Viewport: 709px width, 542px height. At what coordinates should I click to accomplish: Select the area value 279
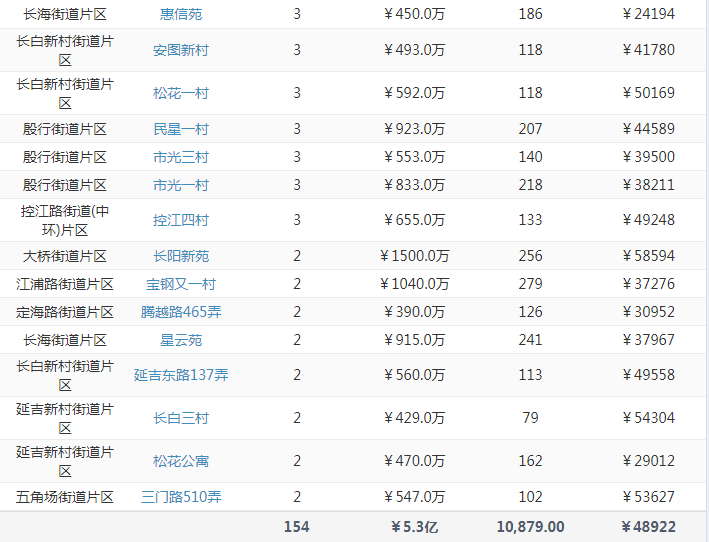click(x=530, y=284)
